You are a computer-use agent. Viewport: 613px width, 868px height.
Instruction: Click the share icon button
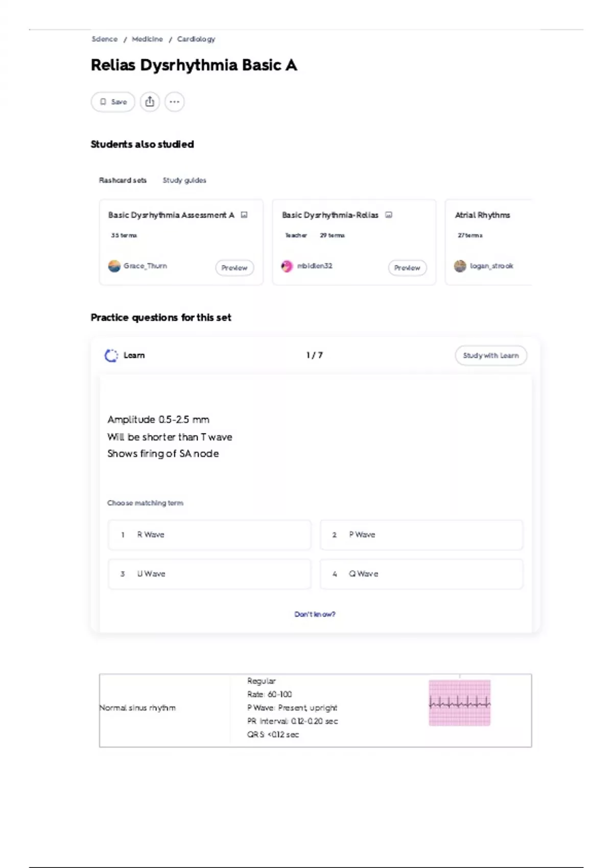[150, 102]
